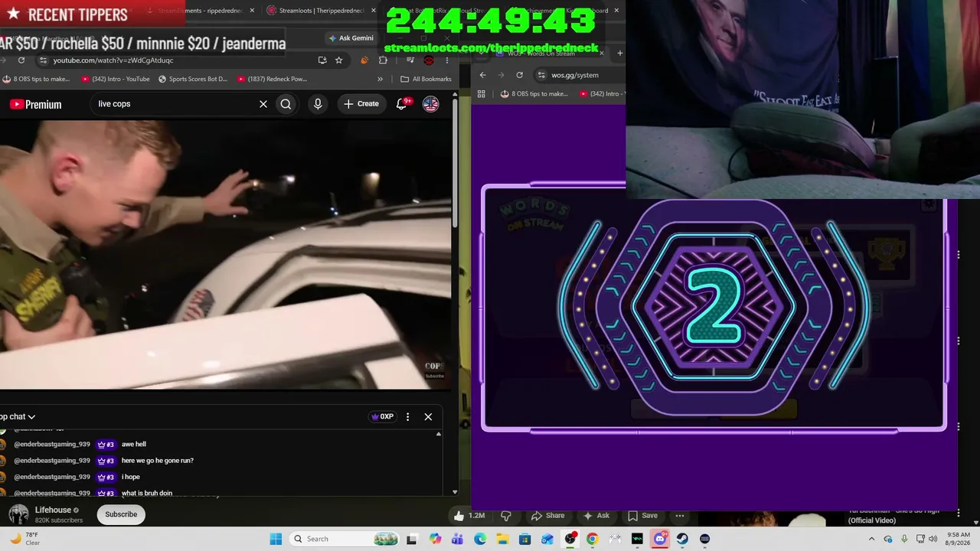Open more actions ellipsis below the video
The image size is (980, 551).
680,516
